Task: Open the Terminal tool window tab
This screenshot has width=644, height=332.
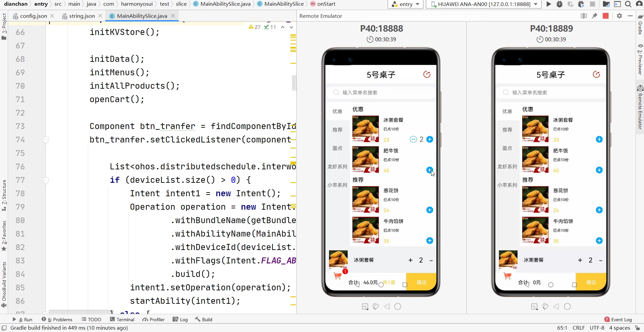Action: pyautogui.click(x=122, y=320)
